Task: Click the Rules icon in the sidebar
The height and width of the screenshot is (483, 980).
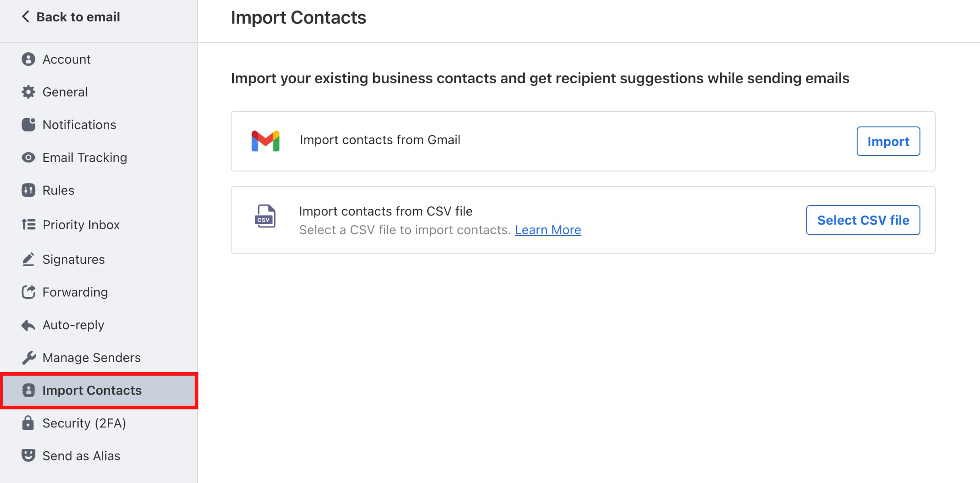Action: click(x=28, y=190)
